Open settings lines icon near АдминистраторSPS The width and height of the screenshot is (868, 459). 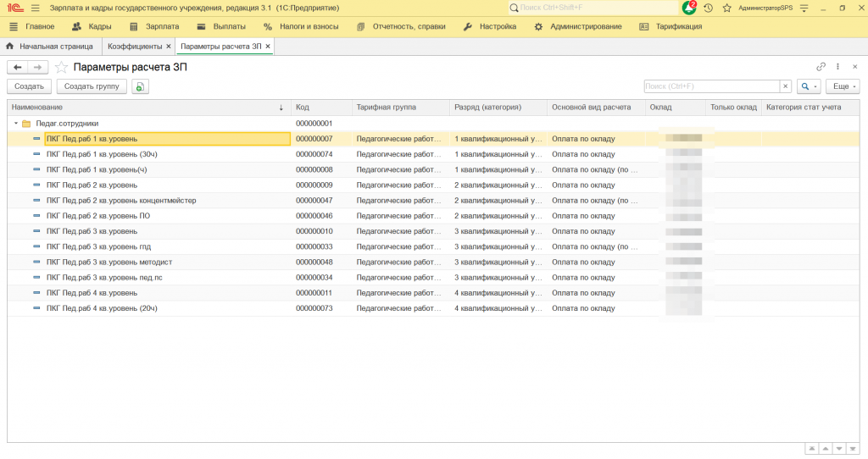pyautogui.click(x=804, y=8)
